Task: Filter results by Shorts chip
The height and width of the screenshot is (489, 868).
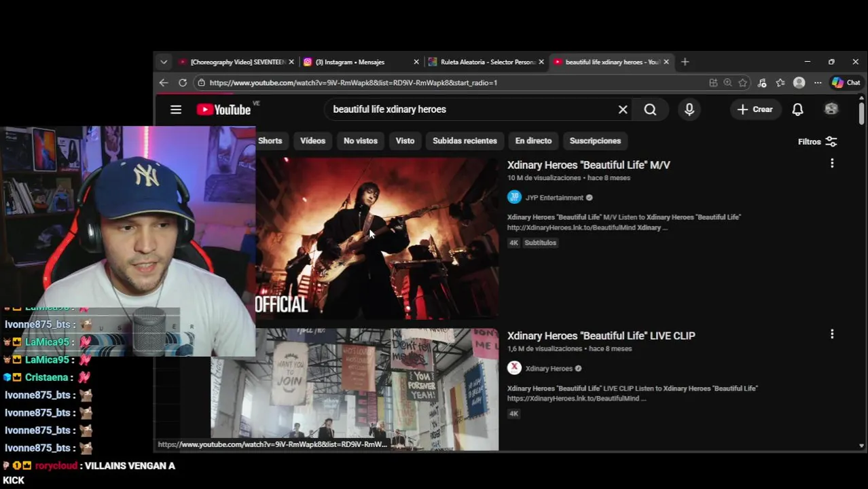Action: tap(270, 141)
